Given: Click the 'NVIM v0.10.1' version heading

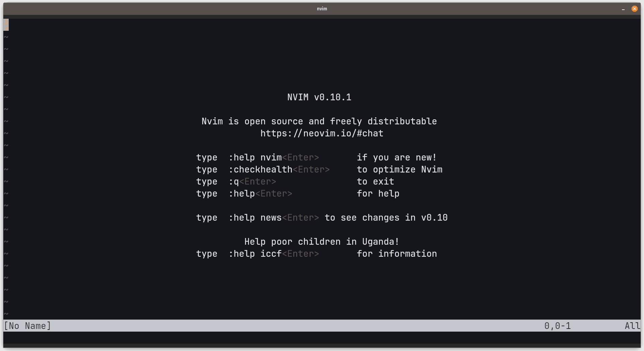Looking at the screenshot, I should coord(319,97).
